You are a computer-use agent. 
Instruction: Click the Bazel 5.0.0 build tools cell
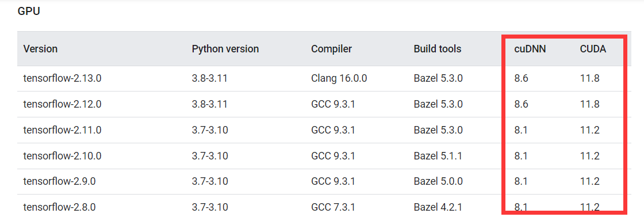point(438,182)
